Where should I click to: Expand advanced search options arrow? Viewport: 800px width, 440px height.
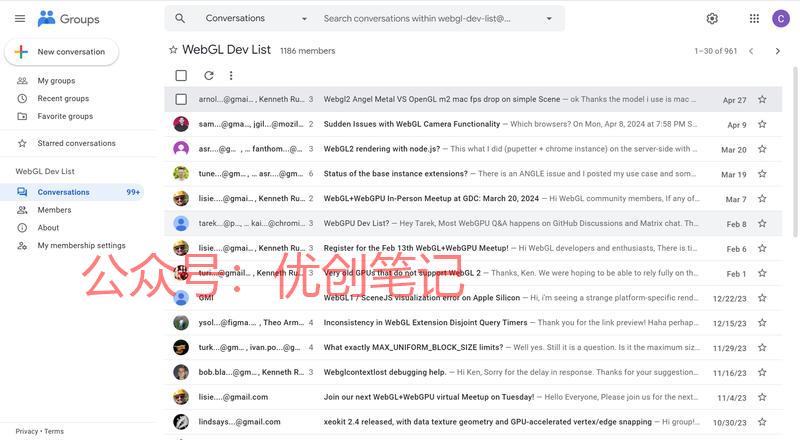[x=549, y=19]
